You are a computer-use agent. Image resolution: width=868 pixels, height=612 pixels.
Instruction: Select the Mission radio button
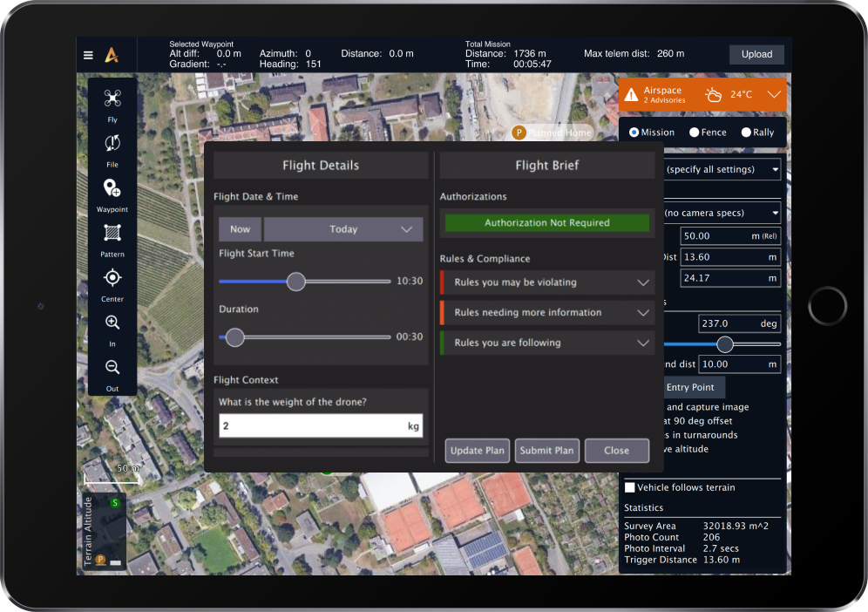click(634, 133)
